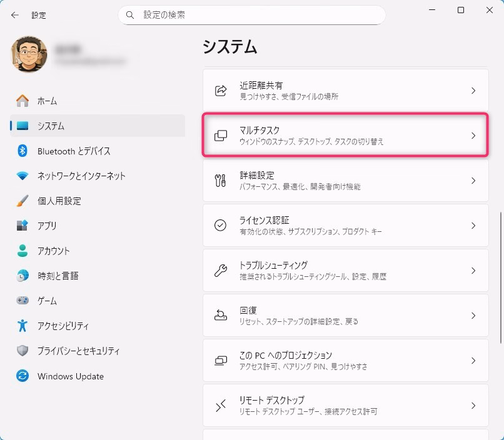Screen dimensions: 504x440
Task: Click into the 設定の検索 search box
Action: [256, 15]
